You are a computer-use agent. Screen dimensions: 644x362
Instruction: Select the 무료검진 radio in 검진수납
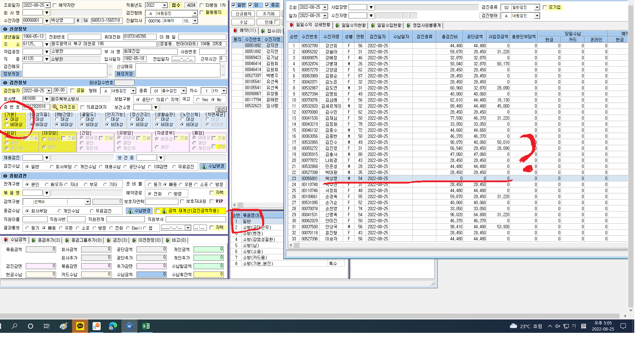[x=175, y=167]
